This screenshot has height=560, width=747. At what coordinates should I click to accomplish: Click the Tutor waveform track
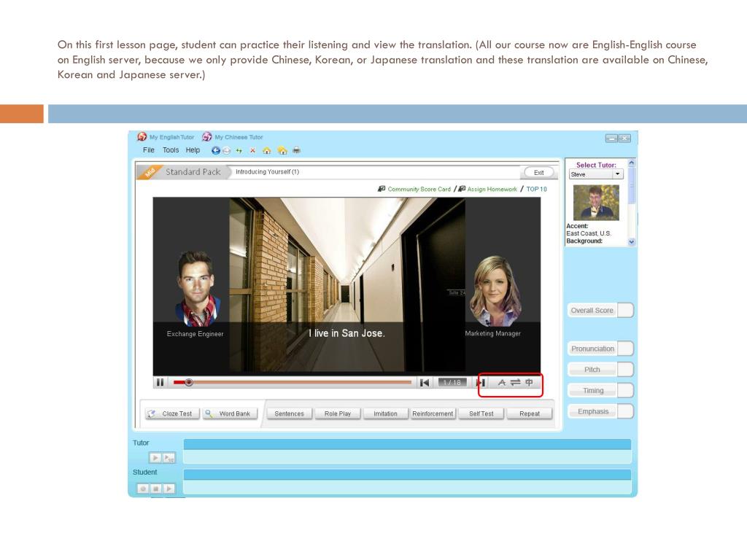(407, 451)
